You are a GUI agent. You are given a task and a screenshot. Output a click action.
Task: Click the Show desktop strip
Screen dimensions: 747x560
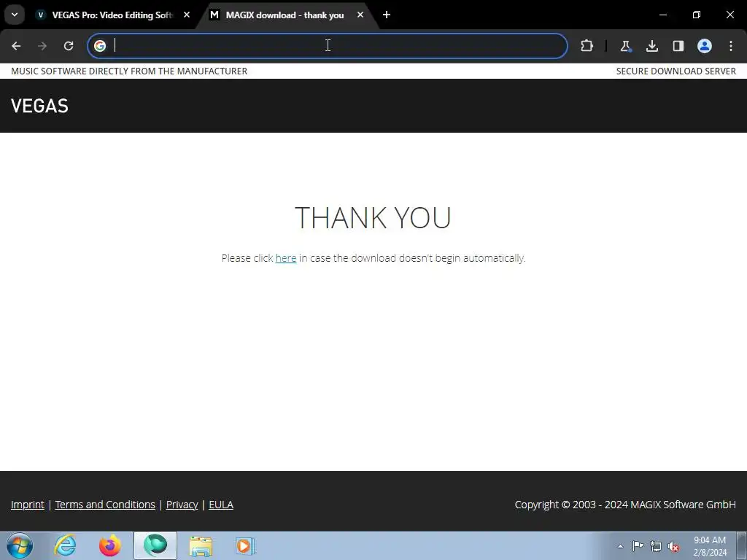742,545
